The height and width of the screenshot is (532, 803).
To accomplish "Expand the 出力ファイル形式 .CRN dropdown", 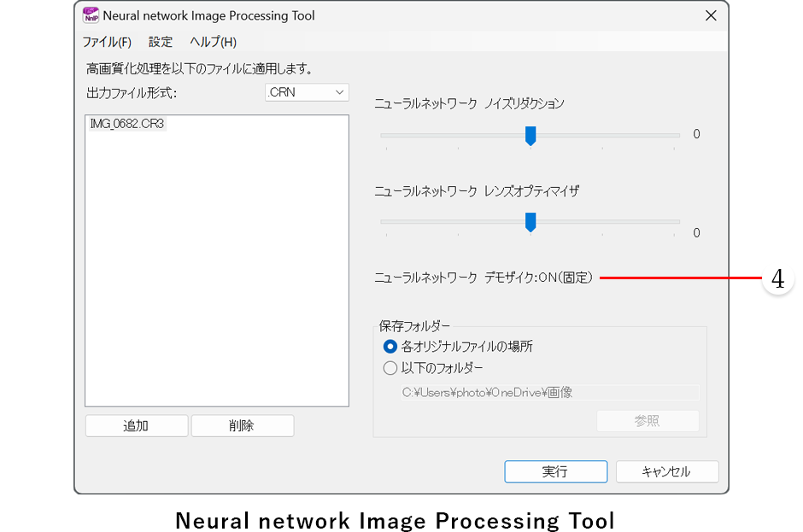I will pyautogui.click(x=307, y=92).
